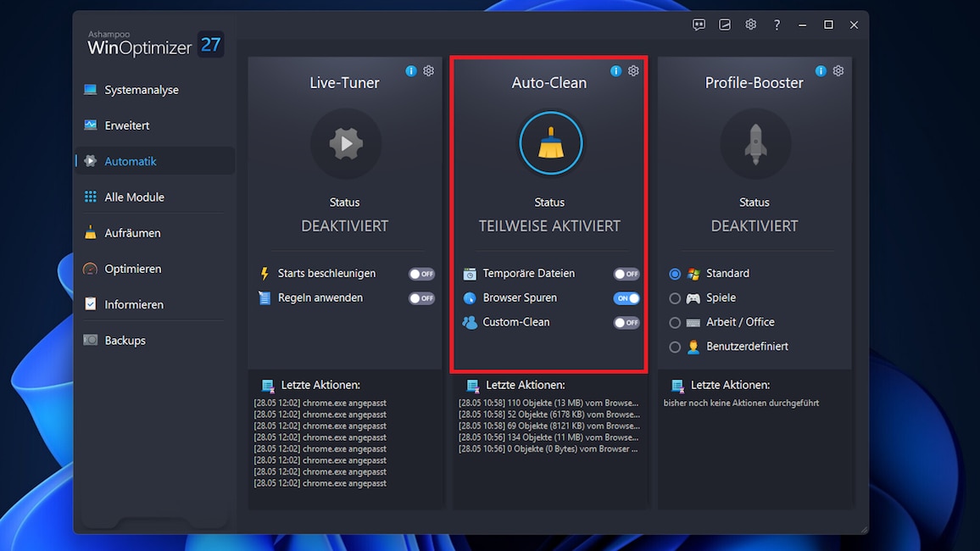980x551 pixels.
Task: Open the feedback chat icon in title bar
Action: tap(699, 25)
